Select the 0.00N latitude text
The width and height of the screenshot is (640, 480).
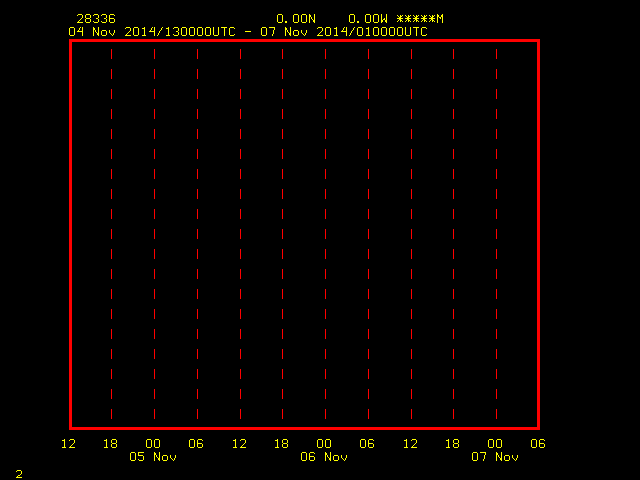pyautogui.click(x=296, y=19)
